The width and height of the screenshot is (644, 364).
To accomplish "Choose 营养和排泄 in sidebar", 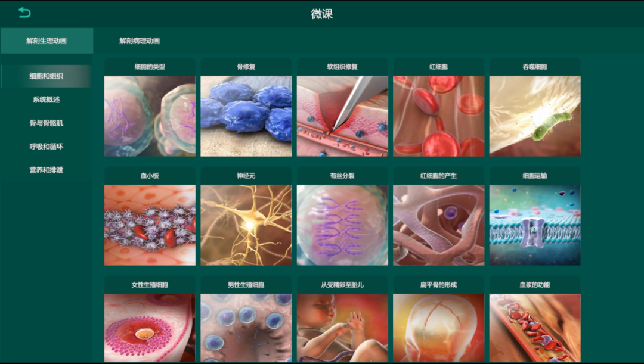I will (x=47, y=170).
